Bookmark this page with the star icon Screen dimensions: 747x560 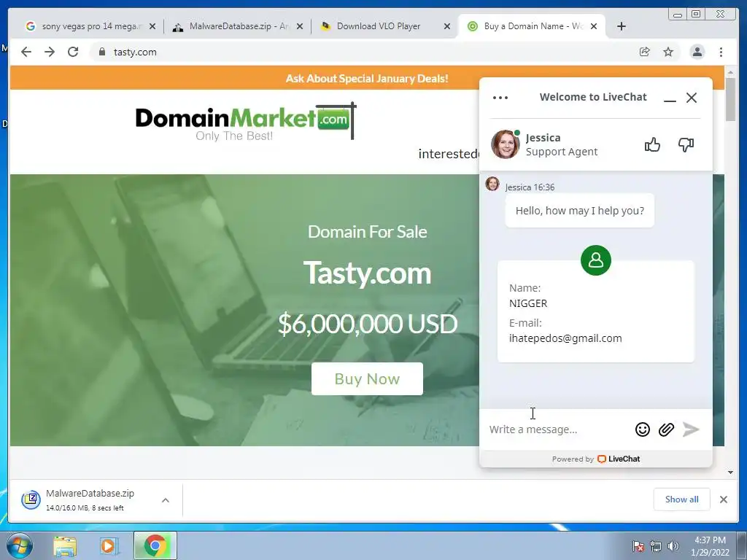click(x=668, y=52)
